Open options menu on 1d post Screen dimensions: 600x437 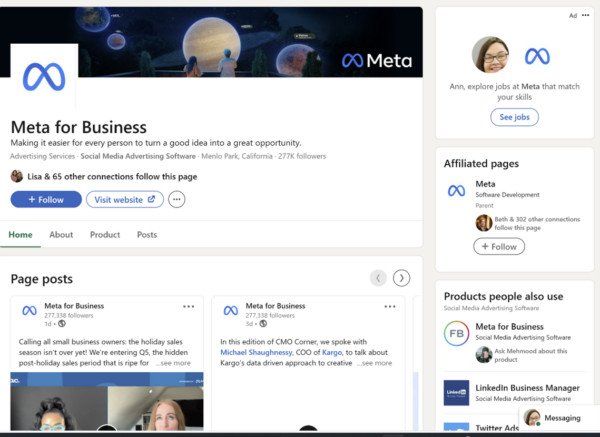tap(188, 307)
